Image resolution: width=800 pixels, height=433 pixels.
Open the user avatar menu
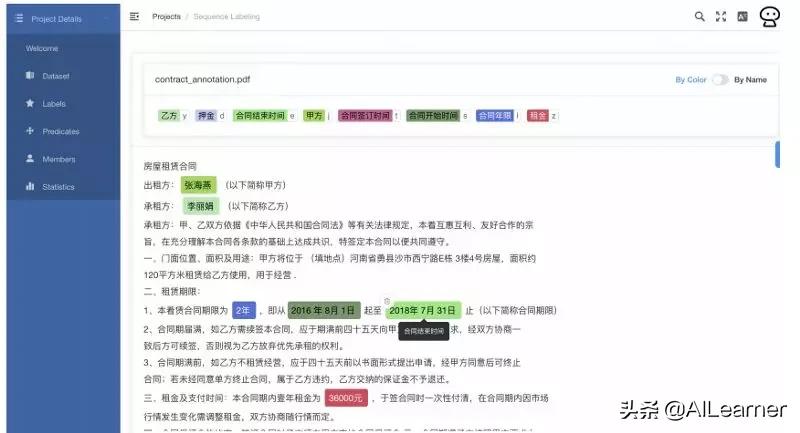pyautogui.click(x=769, y=16)
